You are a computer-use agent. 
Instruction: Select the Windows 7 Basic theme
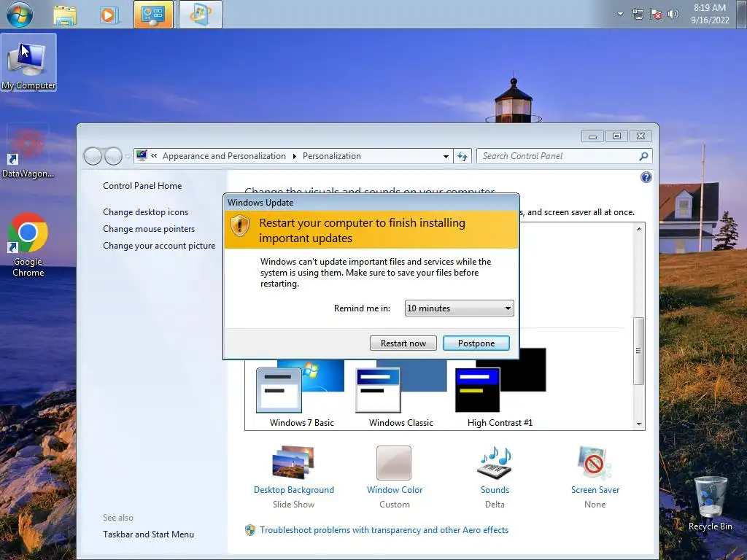coord(301,394)
